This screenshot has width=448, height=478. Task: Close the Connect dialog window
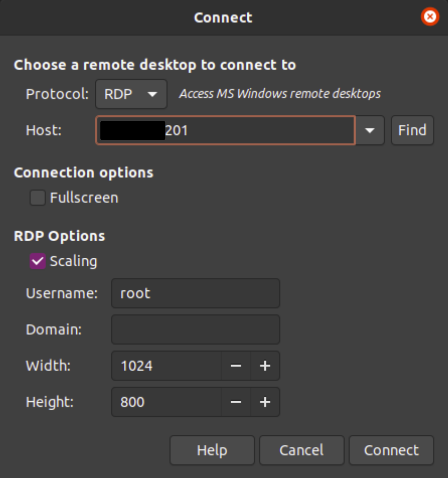(x=430, y=16)
